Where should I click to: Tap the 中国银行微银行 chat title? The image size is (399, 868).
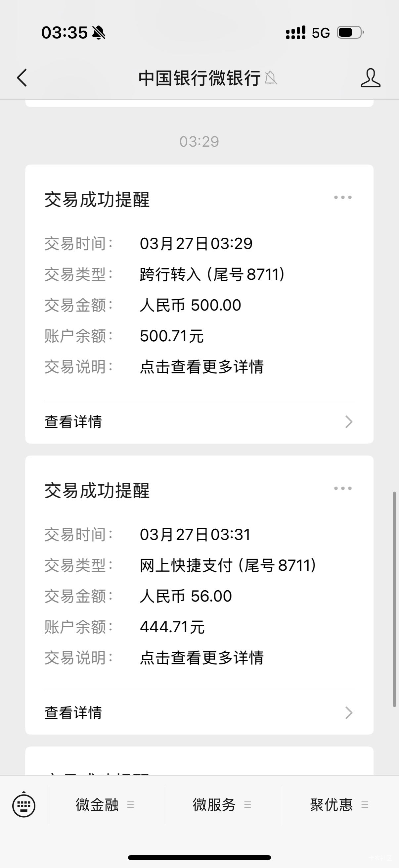click(x=199, y=78)
